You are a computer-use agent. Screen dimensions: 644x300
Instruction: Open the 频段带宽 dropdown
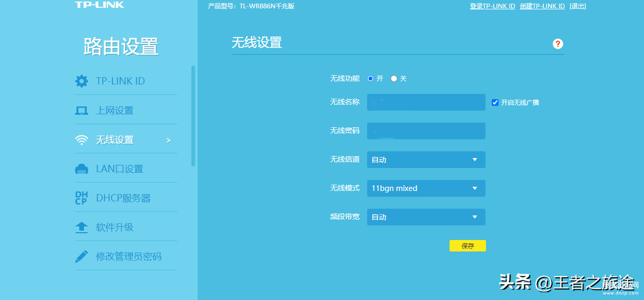(426, 217)
